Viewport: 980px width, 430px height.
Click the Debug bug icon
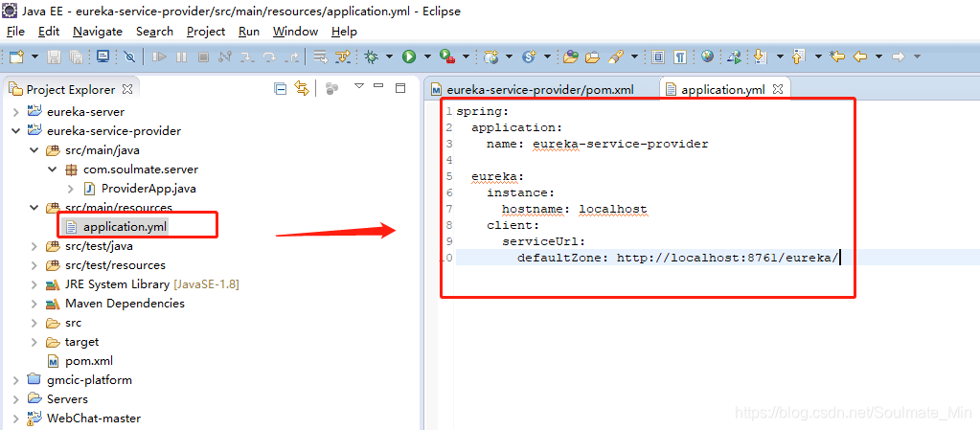click(x=372, y=57)
